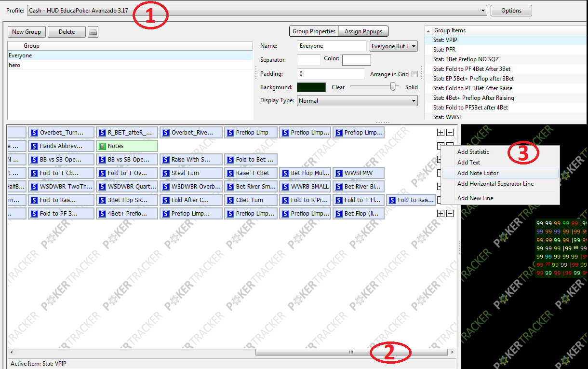Click plus button on Fold to PF 3 row
Image resolution: width=588 pixels, height=369 pixels.
tap(441, 213)
